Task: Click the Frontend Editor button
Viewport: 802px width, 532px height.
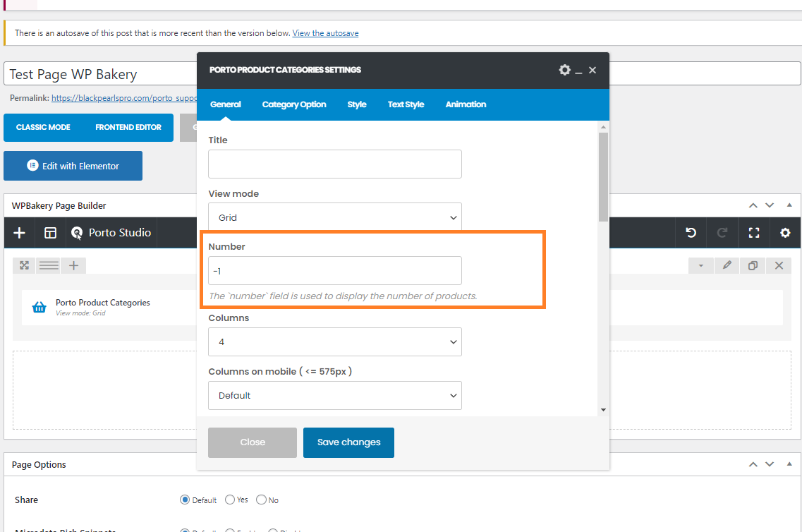Action: [x=128, y=128]
